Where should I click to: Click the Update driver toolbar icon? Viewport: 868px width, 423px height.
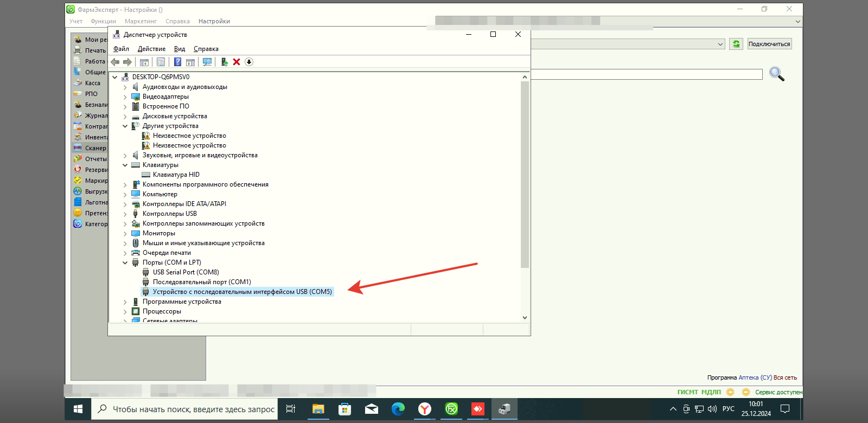click(x=224, y=62)
